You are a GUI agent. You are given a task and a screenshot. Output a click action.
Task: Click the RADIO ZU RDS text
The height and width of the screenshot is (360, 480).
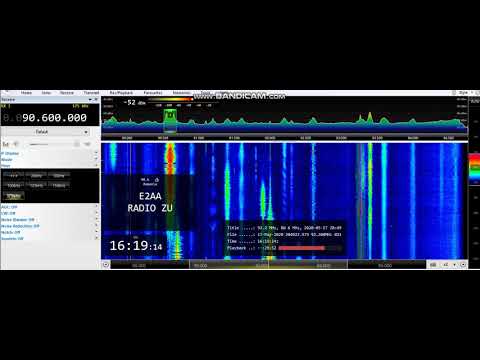[x=150, y=208]
